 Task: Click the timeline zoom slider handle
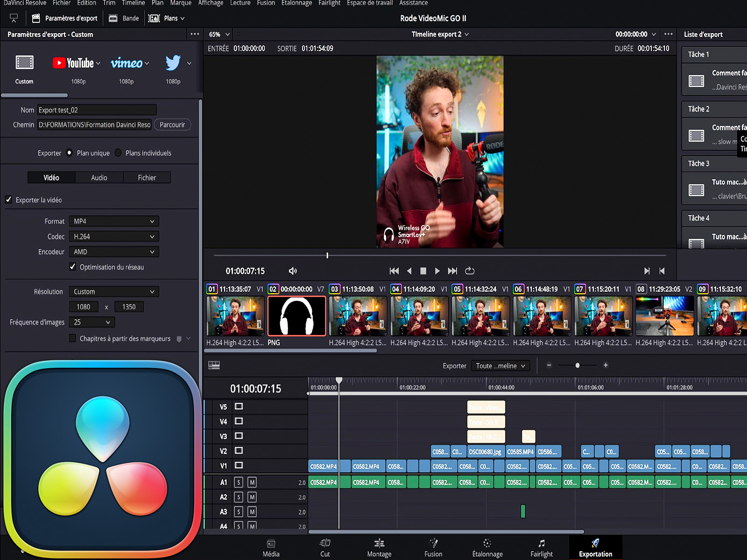[578, 365]
